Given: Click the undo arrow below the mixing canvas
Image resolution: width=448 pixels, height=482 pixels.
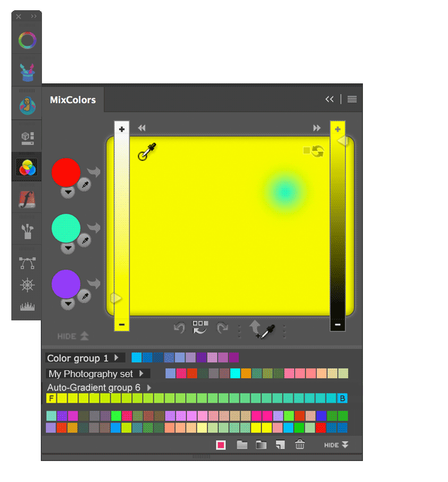Looking at the screenshot, I should [x=179, y=328].
